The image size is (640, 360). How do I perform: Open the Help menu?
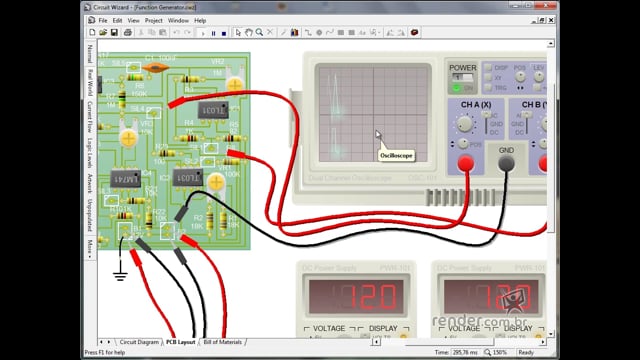200,20
